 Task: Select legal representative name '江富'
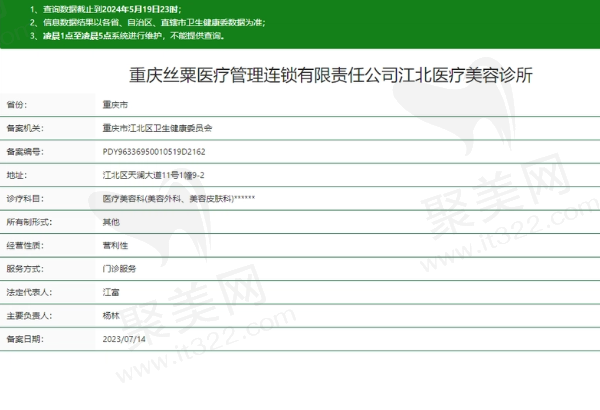coord(111,292)
